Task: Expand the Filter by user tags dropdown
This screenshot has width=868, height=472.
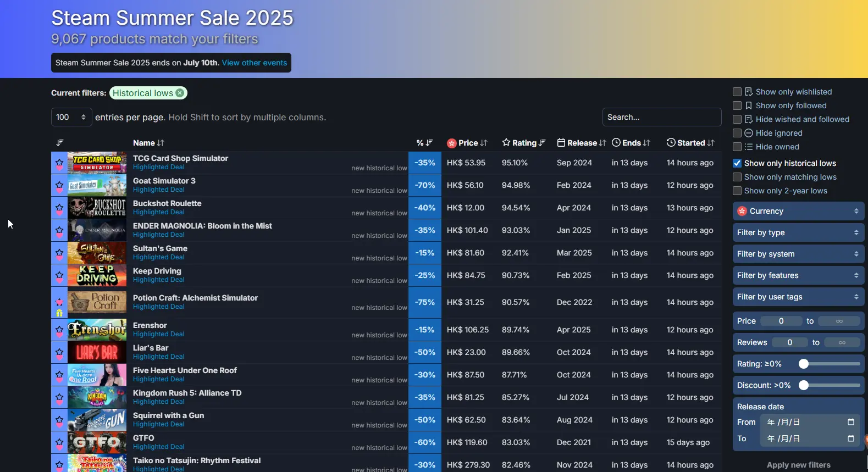Action: point(798,297)
